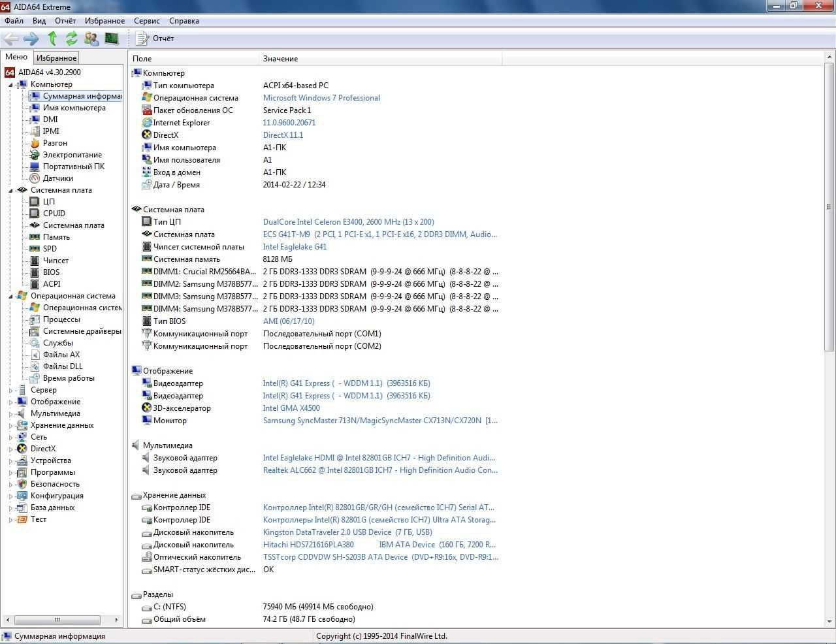Click the Отчёт report toolbar button
836x644 pixels.
click(x=155, y=39)
